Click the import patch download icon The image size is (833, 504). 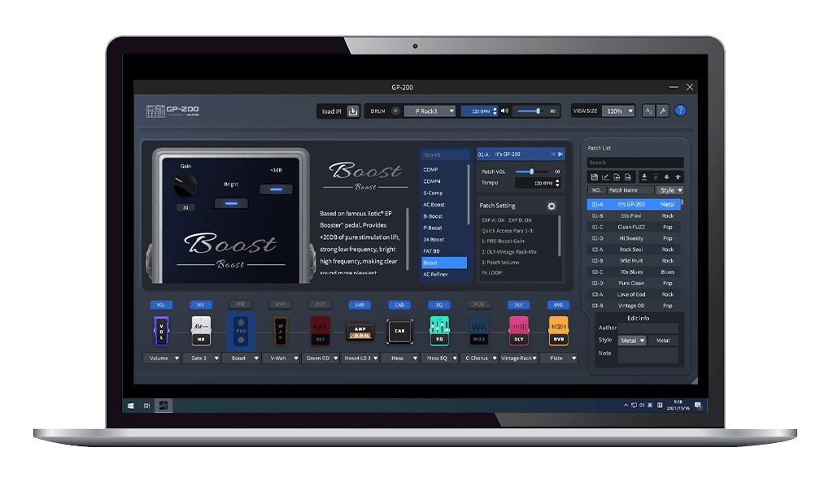click(644, 177)
